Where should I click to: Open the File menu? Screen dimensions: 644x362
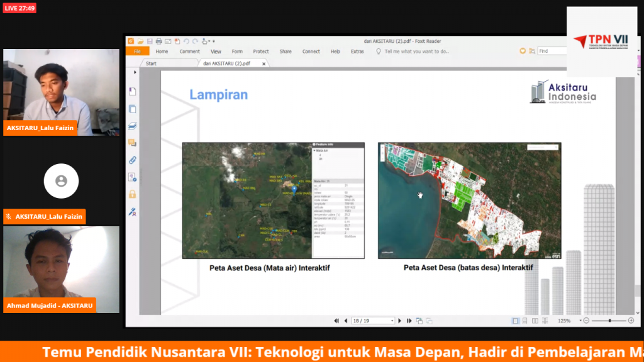(x=137, y=52)
